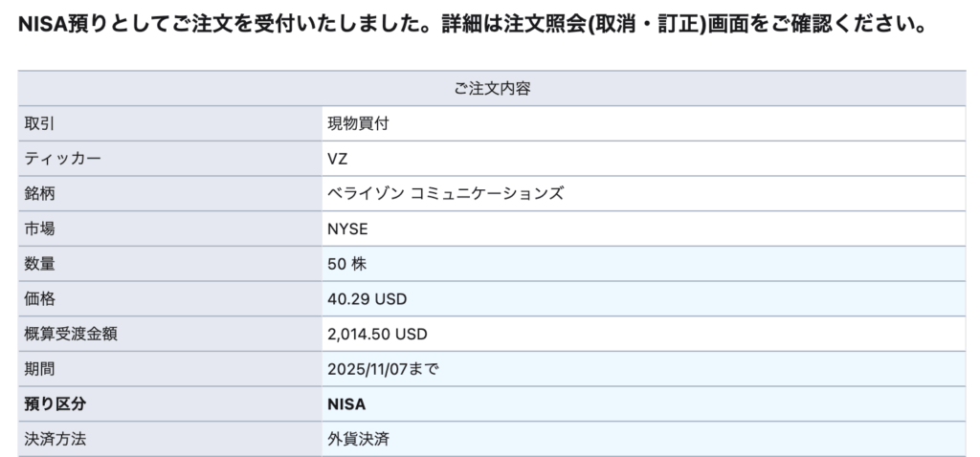980x457 pixels.
Task: Click the 2,014.50 USD estimated amount
Action: pos(377,334)
